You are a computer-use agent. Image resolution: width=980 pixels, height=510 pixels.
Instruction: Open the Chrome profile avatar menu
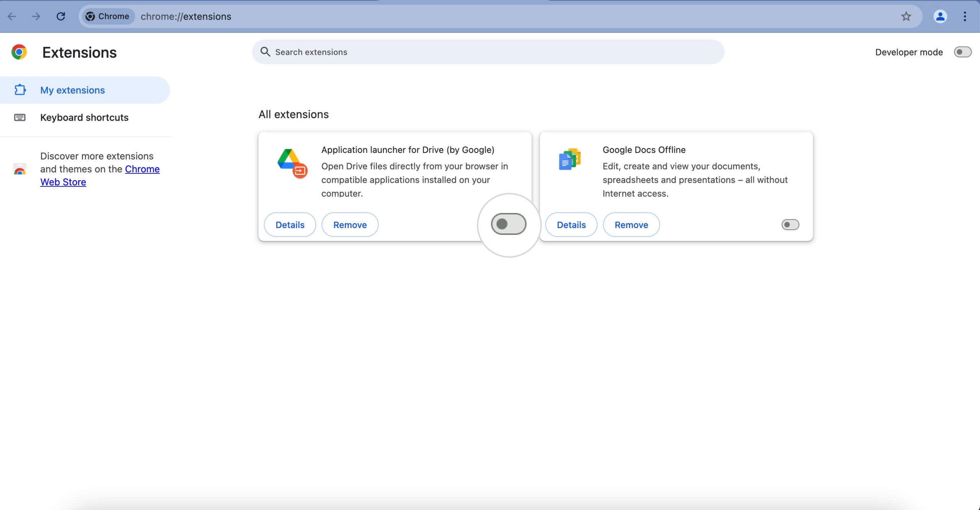940,16
